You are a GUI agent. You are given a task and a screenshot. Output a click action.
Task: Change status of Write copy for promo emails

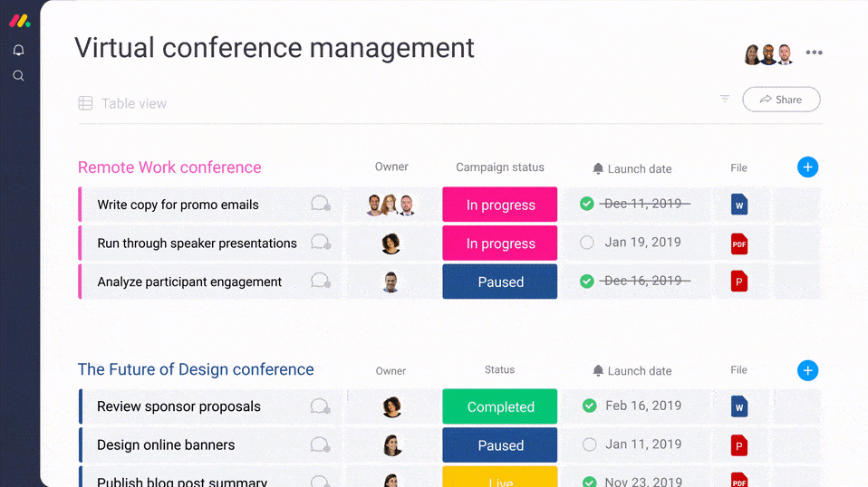click(x=500, y=205)
